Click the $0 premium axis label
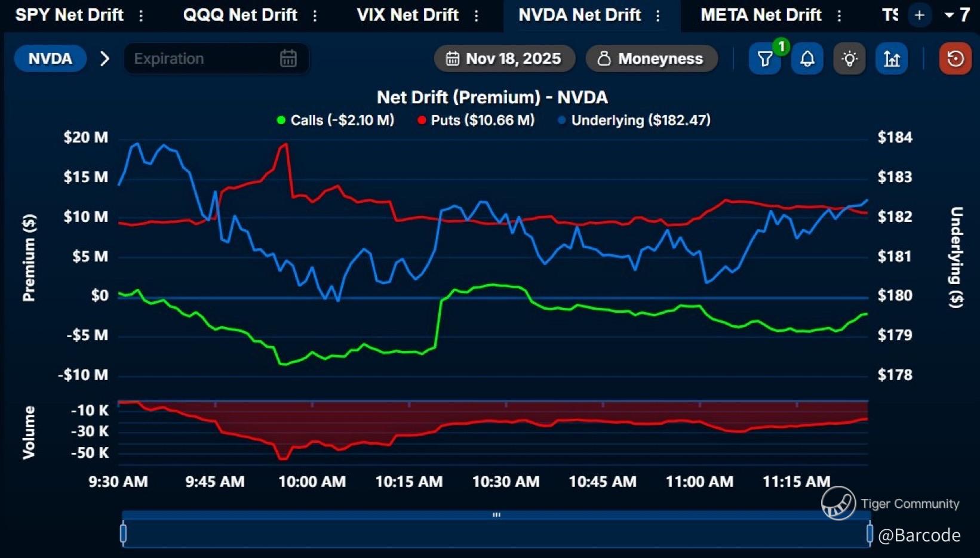This screenshot has height=558, width=980. coord(100,295)
